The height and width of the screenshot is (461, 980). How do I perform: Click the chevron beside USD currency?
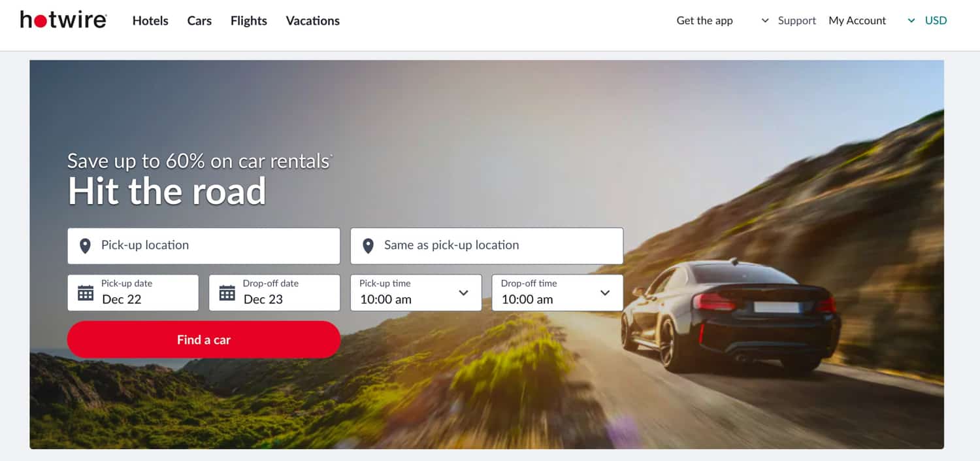[911, 21]
